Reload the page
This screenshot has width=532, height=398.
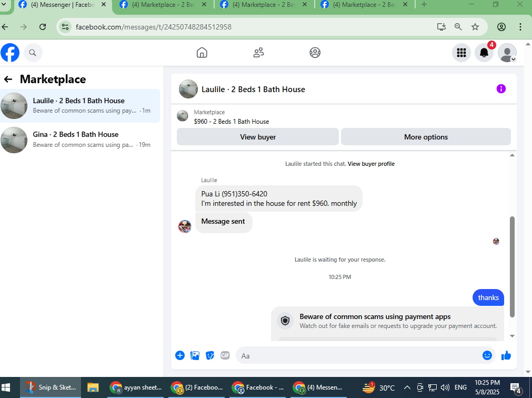click(43, 27)
